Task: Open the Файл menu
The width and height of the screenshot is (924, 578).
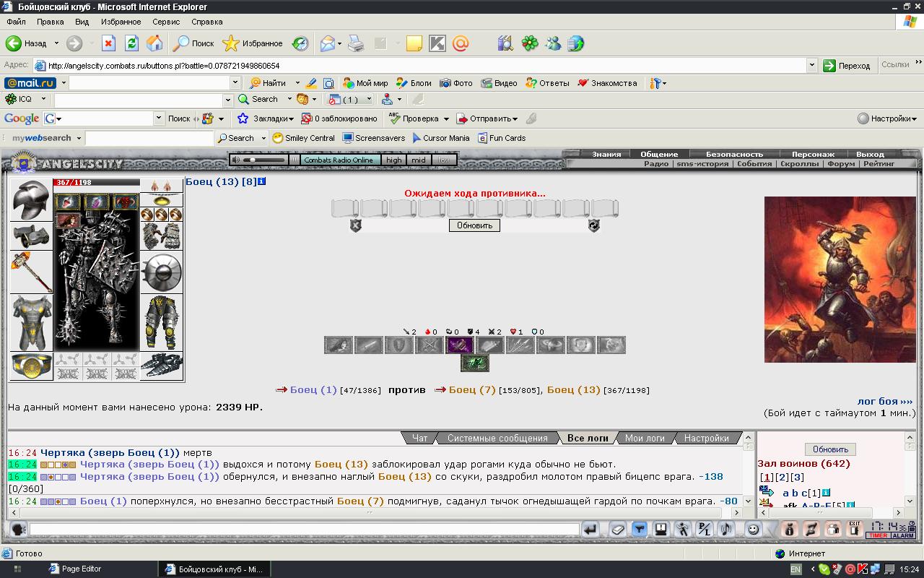Action: (16, 22)
